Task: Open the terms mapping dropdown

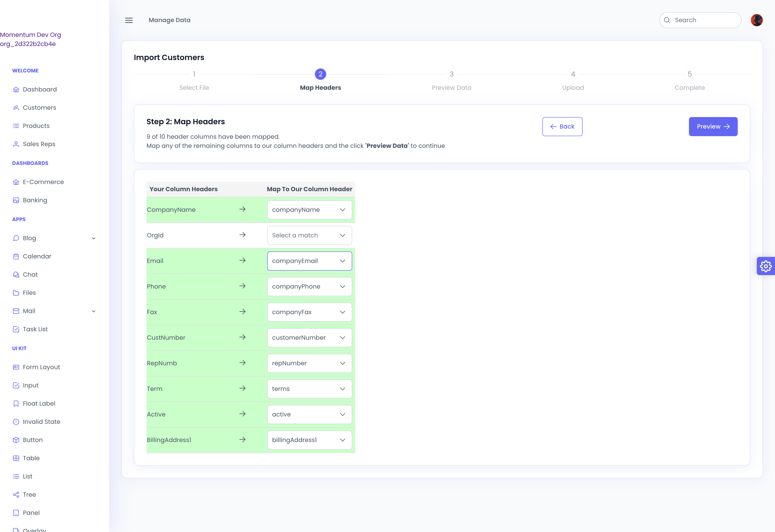Action: coord(309,388)
